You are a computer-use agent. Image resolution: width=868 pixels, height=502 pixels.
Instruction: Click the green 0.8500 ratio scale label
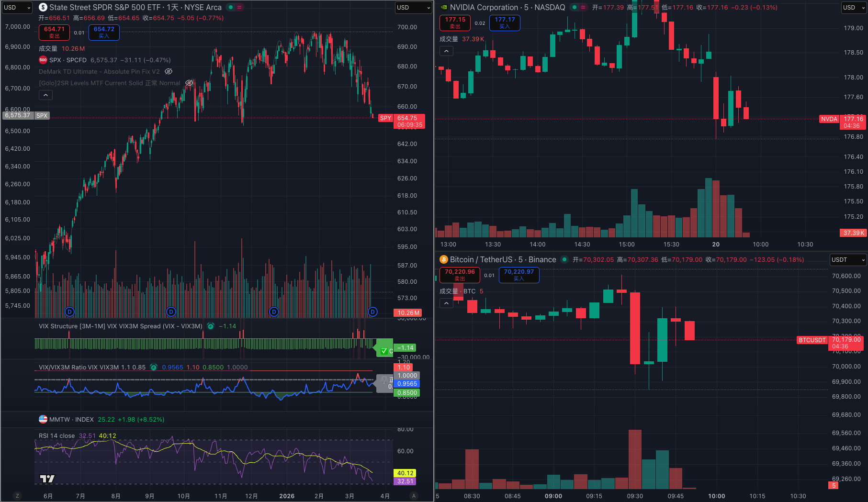407,392
